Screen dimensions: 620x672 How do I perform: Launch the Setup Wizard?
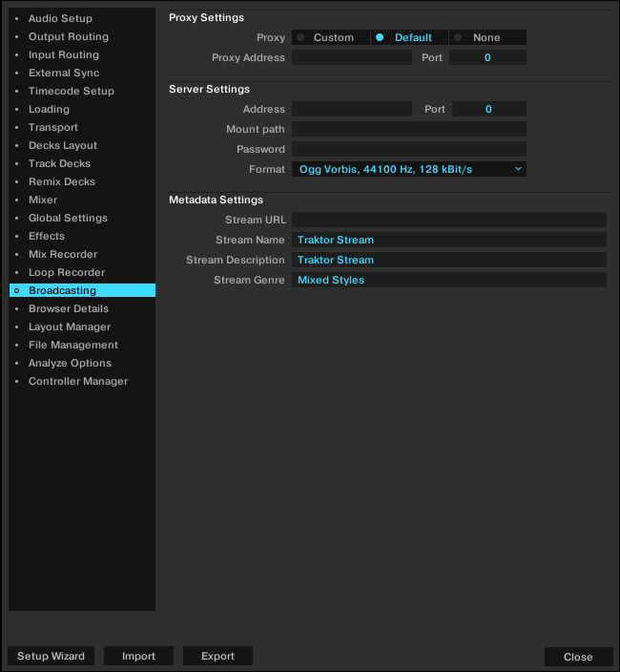click(x=51, y=656)
